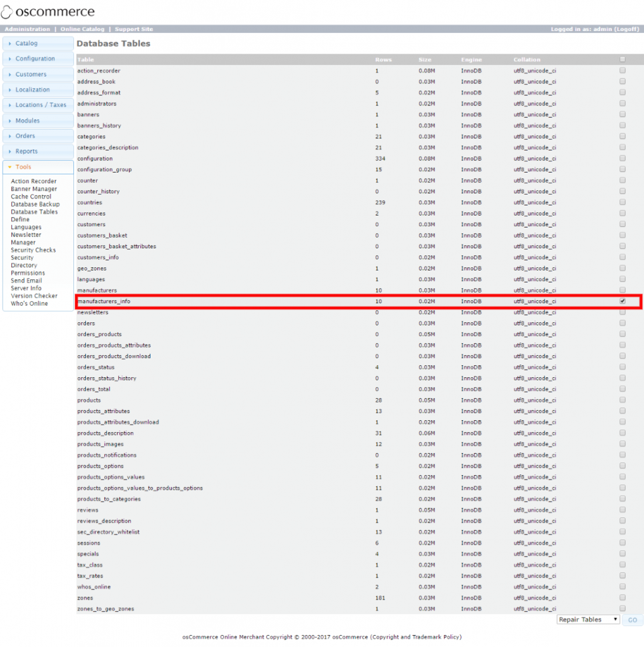Check the products table checkbox
Viewport: 644px width, 647px height.
tap(623, 400)
